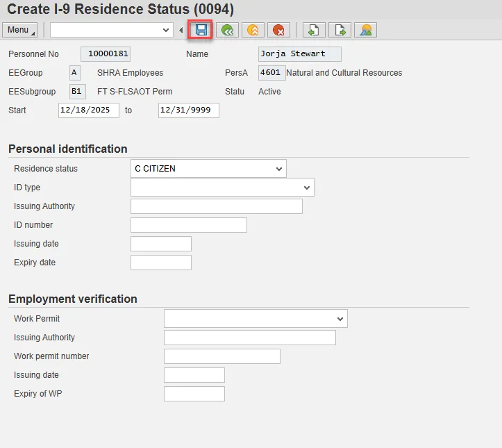
Task: Click the Overview icon with the mountain picture
Action: tap(365, 30)
